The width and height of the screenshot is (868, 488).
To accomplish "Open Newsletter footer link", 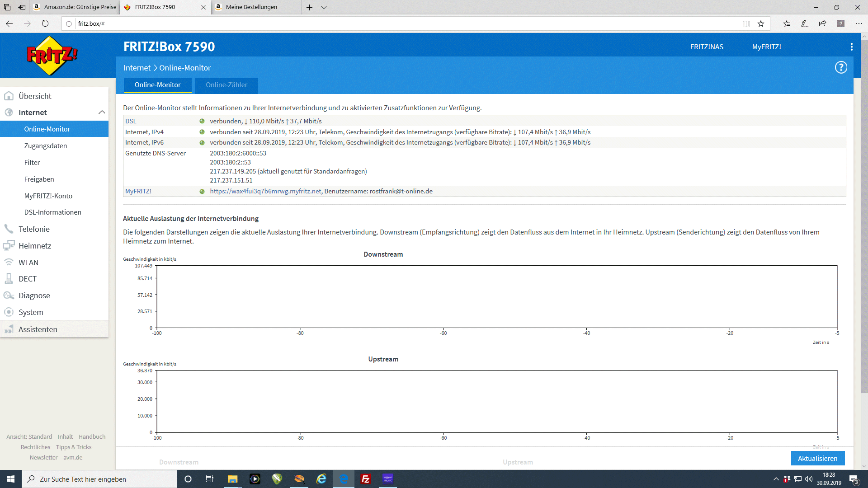I will pyautogui.click(x=43, y=458).
